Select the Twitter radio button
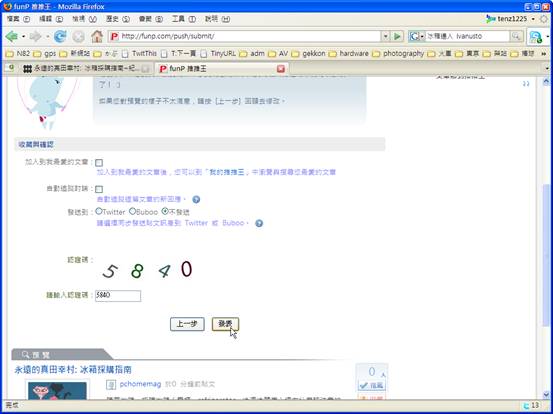Viewport: 553px width, 414px height. (x=99, y=211)
